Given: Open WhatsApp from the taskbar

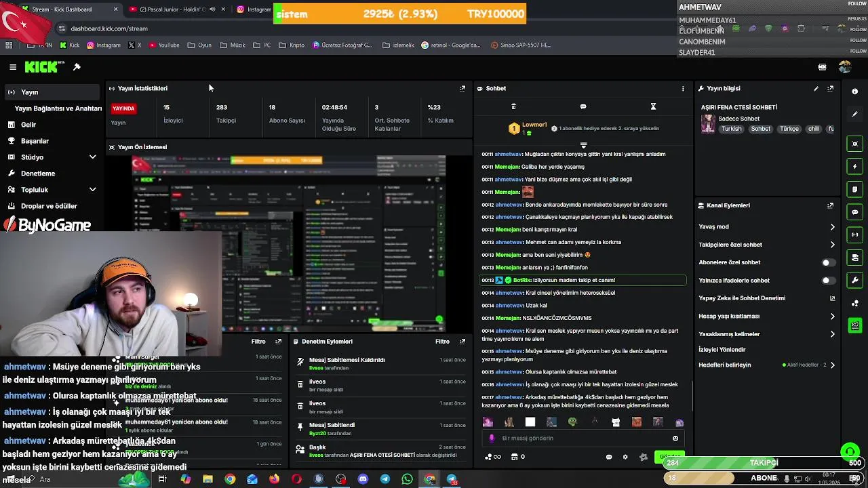Looking at the screenshot, I should [407, 479].
